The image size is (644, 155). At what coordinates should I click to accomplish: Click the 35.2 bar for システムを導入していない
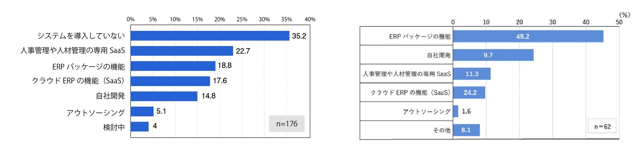click(210, 36)
